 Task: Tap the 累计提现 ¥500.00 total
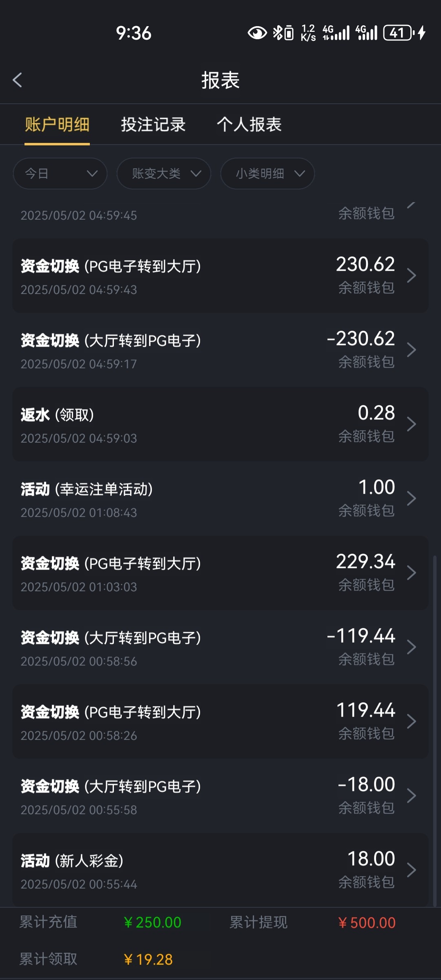(x=367, y=923)
